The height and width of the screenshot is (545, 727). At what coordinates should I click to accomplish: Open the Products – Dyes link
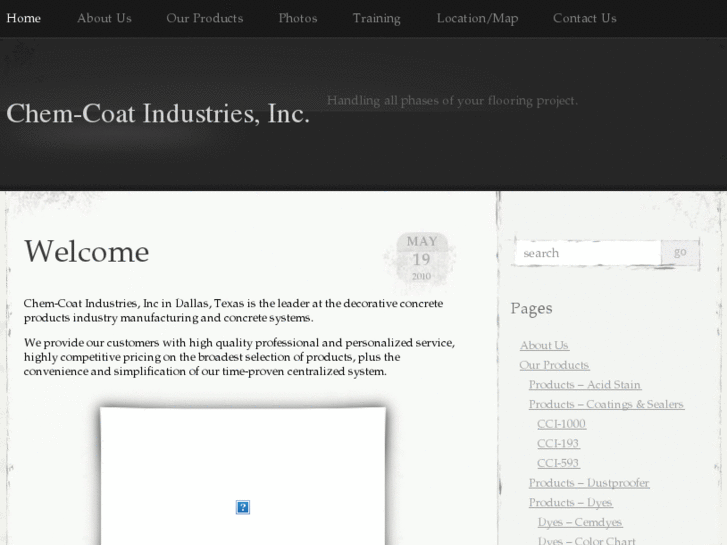click(x=571, y=502)
